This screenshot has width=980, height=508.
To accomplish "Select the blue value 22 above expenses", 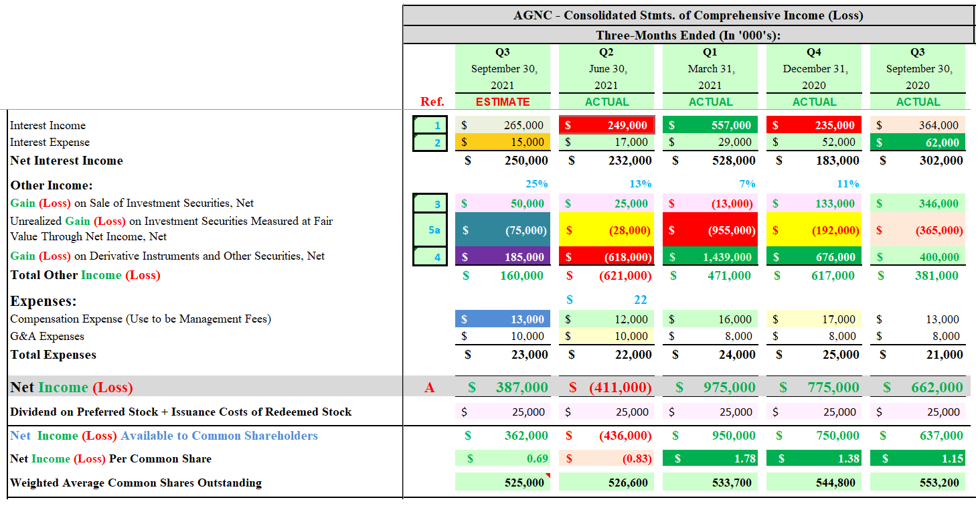I will [641, 299].
